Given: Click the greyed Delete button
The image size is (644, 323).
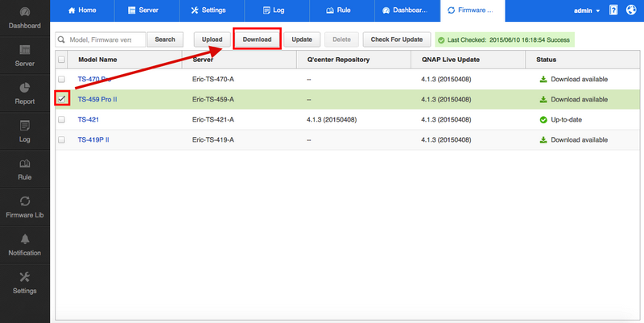Looking at the screenshot, I should [341, 39].
